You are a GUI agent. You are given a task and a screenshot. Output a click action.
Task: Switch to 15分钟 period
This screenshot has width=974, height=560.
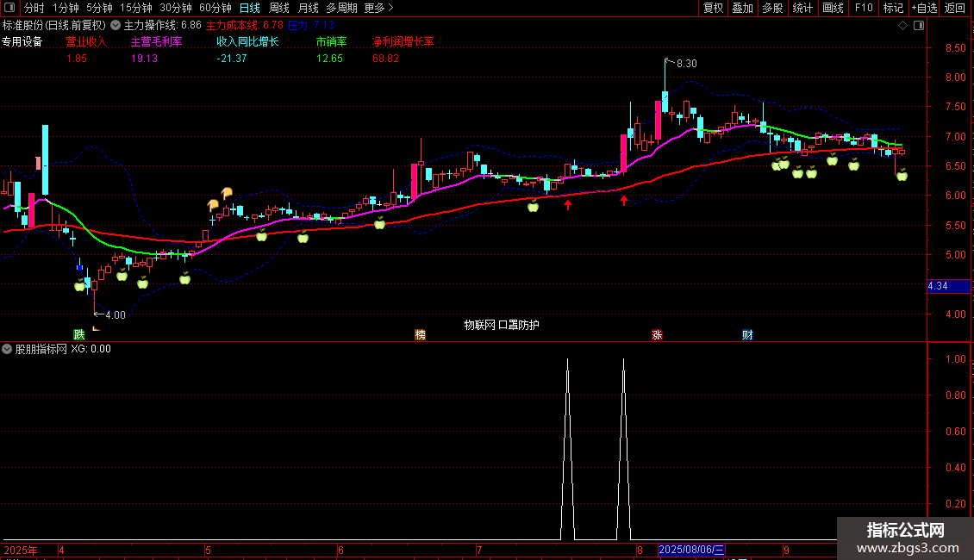coord(136,8)
